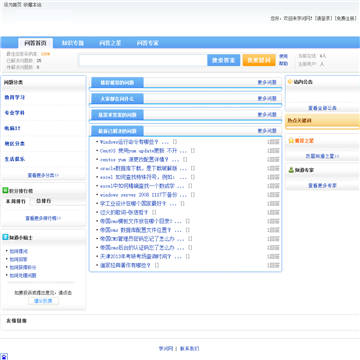Image resolution: width=360 pixels, height=360 pixels.
Task: Open the 帮助 link beside the ask button
Action: click(x=283, y=63)
